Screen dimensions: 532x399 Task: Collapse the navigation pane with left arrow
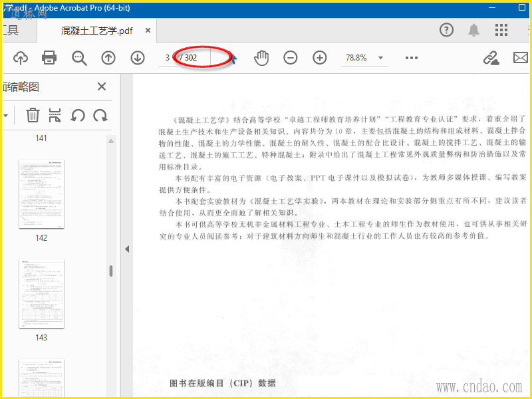tap(127, 249)
